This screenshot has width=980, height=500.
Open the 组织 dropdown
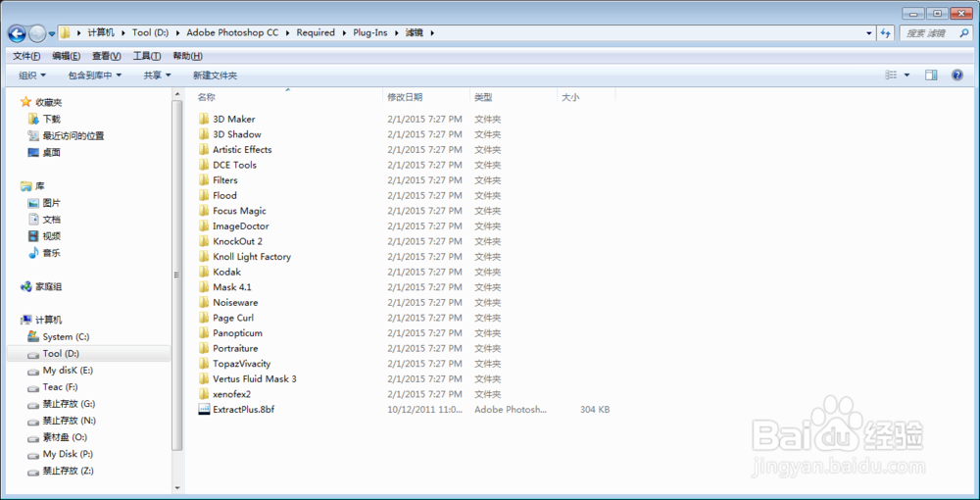[x=32, y=75]
